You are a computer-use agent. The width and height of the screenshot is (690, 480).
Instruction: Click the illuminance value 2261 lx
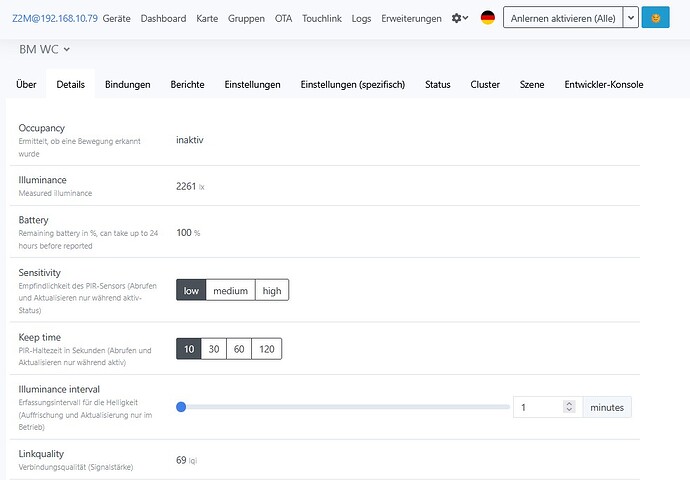coord(190,186)
